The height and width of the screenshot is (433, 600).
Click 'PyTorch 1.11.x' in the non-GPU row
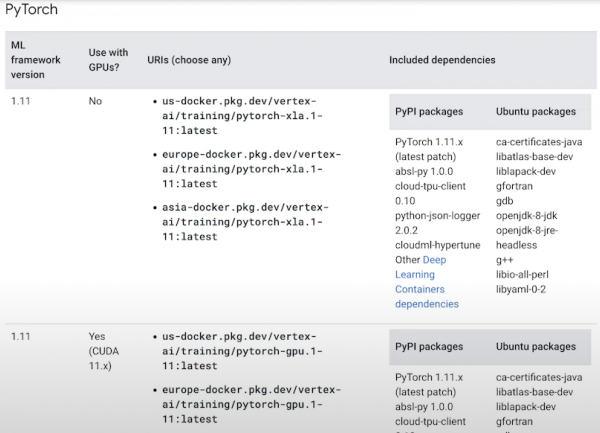429,142
